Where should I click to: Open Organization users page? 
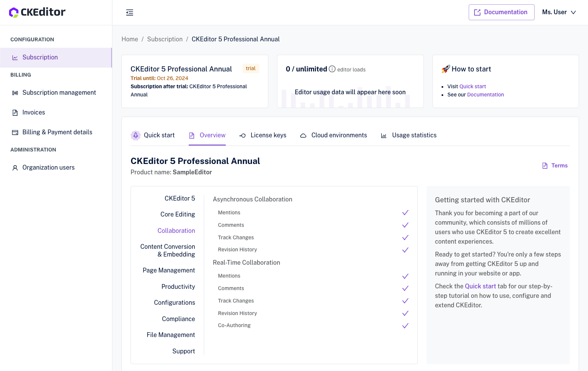[56, 168]
